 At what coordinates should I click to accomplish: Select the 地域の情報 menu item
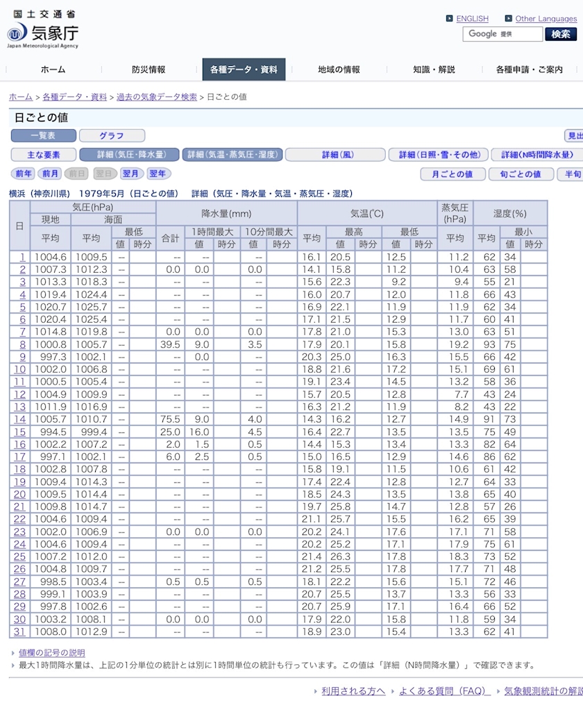(339, 69)
